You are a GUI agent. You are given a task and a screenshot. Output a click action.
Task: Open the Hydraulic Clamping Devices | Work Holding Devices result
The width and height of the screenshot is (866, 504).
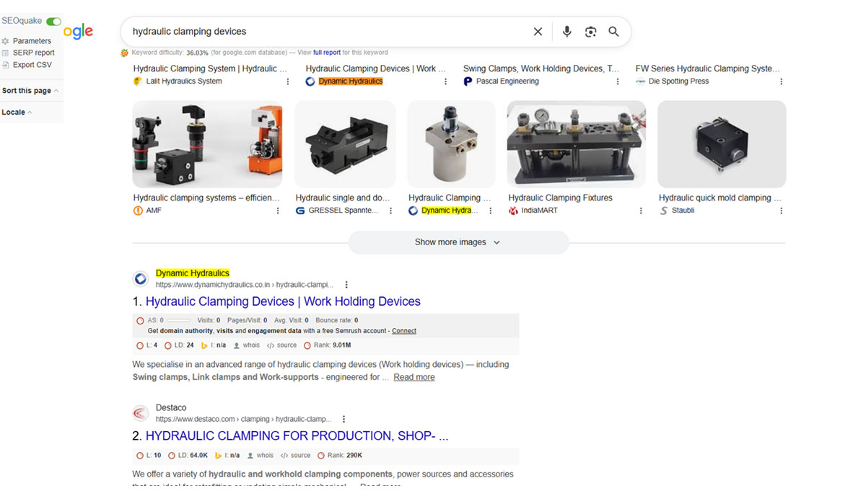[283, 301]
